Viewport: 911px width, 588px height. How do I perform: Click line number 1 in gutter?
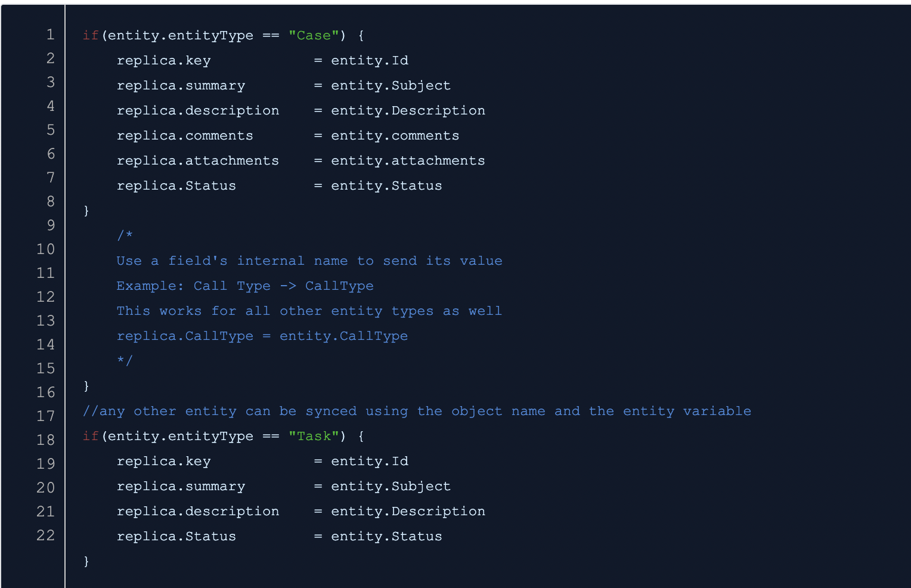point(50,35)
